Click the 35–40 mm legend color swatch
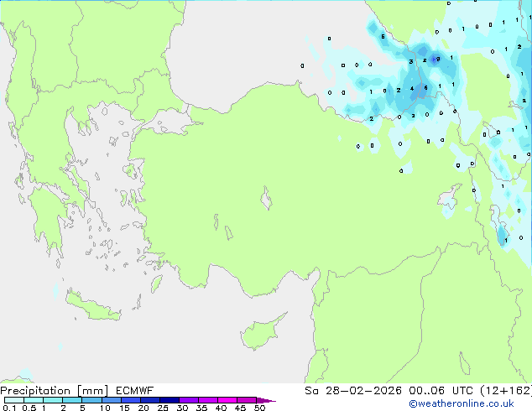This screenshot has height=411, width=532. pyautogui.click(x=207, y=400)
